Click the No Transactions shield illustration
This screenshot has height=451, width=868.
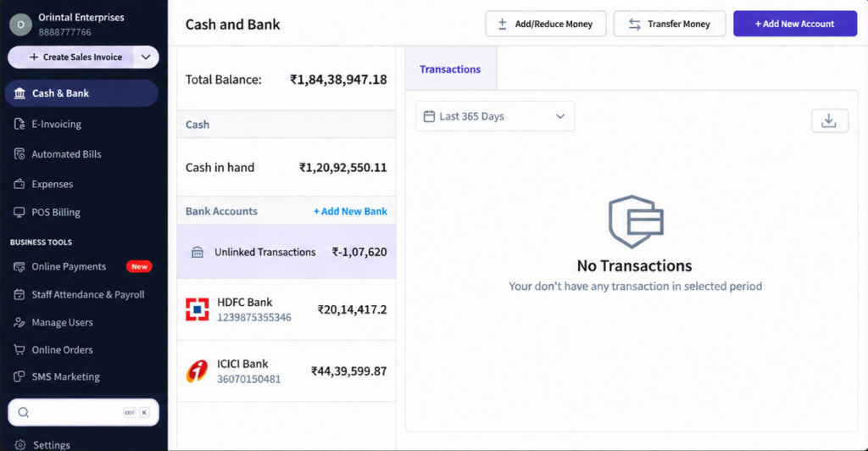(x=636, y=221)
